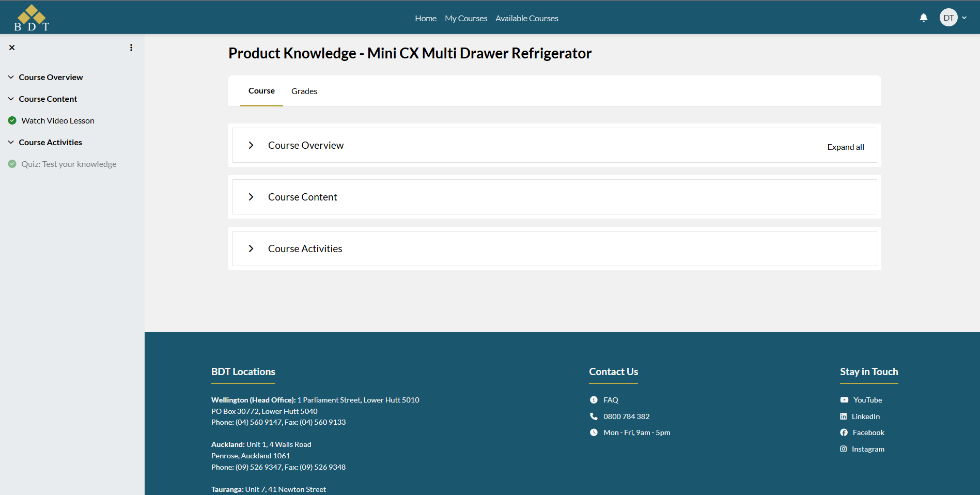
Task: Click the Quiz completion checkmark icon
Action: pyautogui.click(x=12, y=164)
